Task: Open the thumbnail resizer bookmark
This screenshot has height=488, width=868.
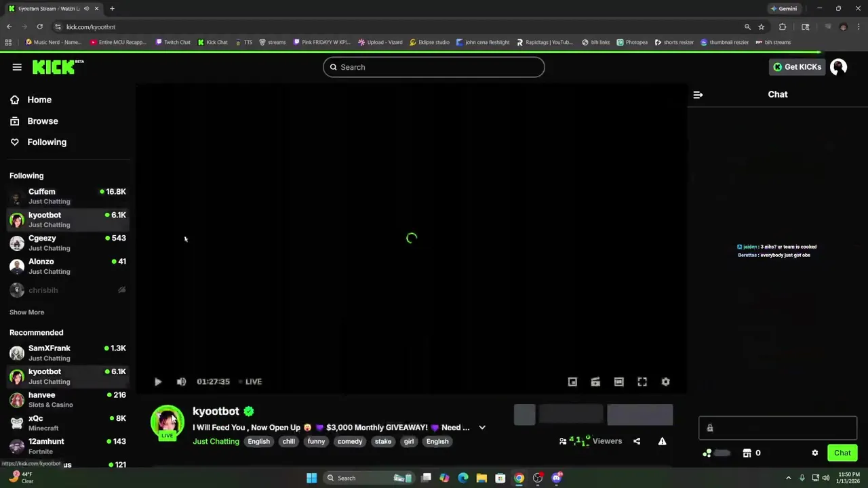Action: coord(724,42)
